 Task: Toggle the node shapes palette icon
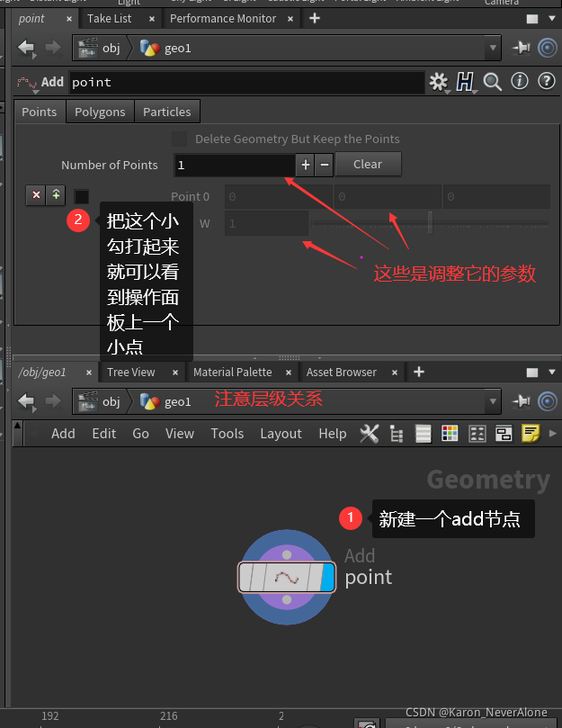pyautogui.click(x=477, y=434)
